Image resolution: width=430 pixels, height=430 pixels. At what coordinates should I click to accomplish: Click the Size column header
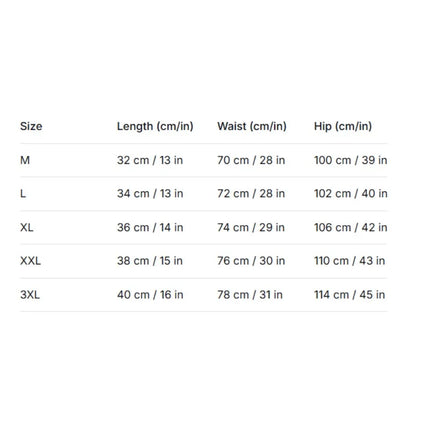(x=31, y=126)
